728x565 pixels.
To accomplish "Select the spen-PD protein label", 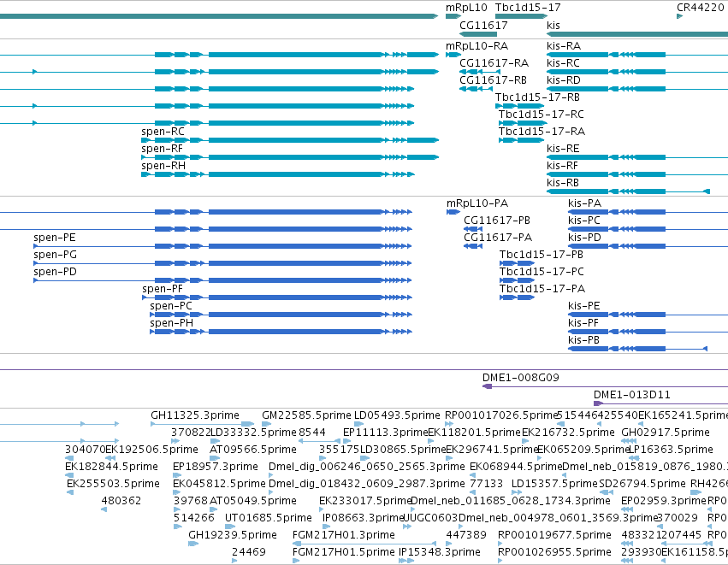I will click(55, 273).
